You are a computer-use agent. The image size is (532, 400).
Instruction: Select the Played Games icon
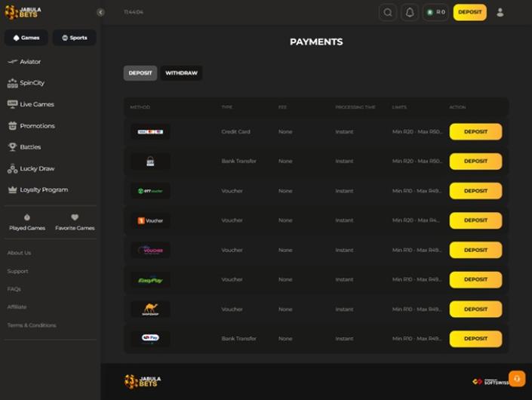tap(27, 218)
